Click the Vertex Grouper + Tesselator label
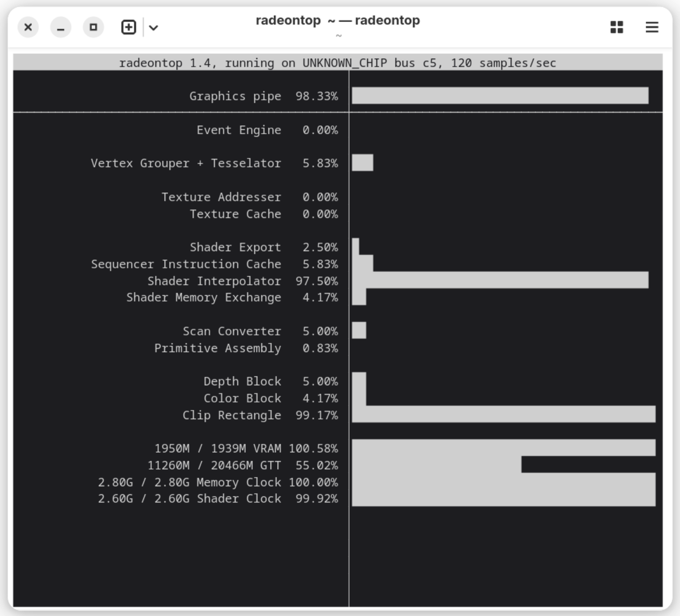The width and height of the screenshot is (680, 616). (186, 163)
